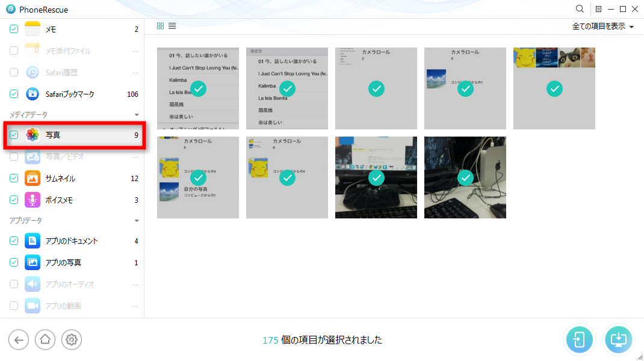Open the settings gear
This screenshot has width=644, height=361.
point(72,340)
